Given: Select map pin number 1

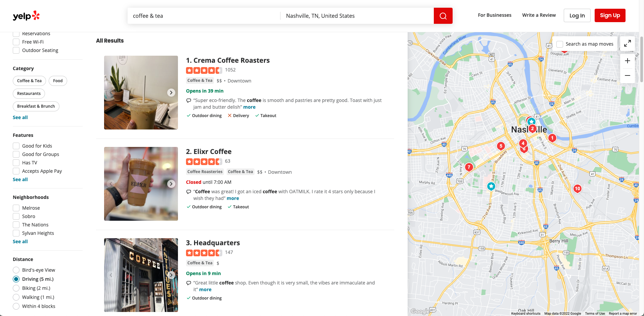Looking at the screenshot, I should pyautogui.click(x=552, y=138).
